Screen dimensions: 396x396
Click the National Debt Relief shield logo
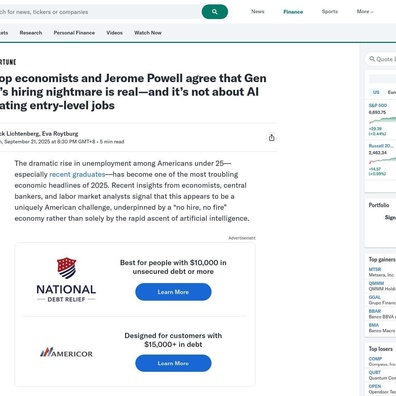[66, 268]
